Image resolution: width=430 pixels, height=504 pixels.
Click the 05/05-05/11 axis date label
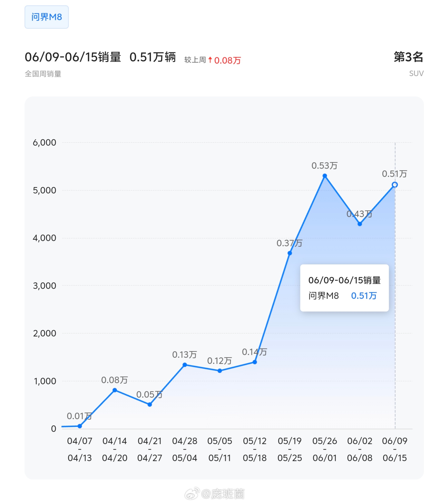(220, 449)
